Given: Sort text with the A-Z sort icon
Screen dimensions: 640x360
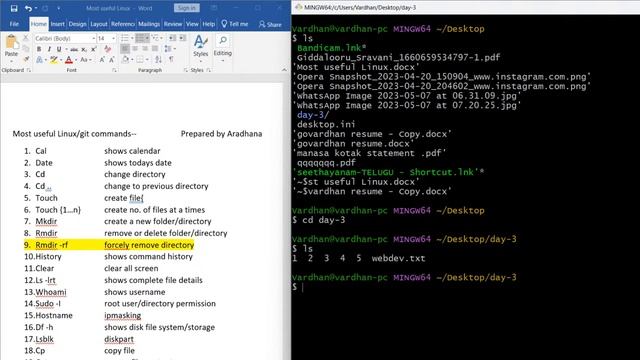Looking at the screenshot, I should pos(158,60).
